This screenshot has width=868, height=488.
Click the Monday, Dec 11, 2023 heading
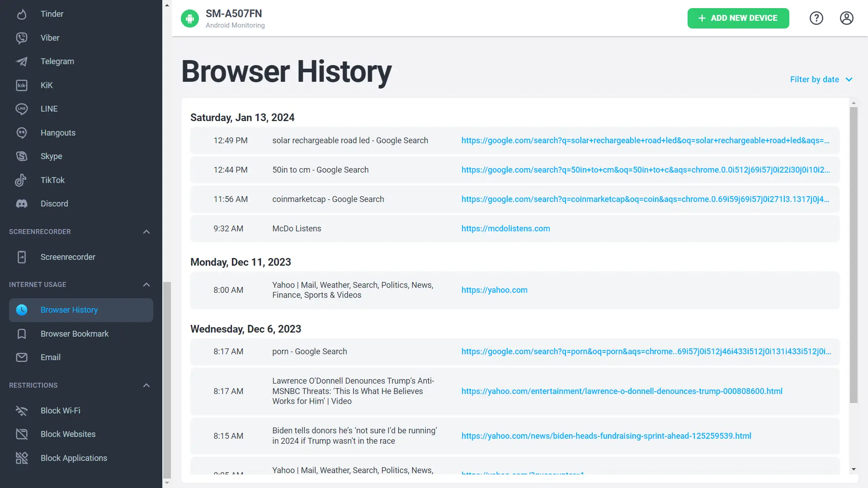click(241, 262)
